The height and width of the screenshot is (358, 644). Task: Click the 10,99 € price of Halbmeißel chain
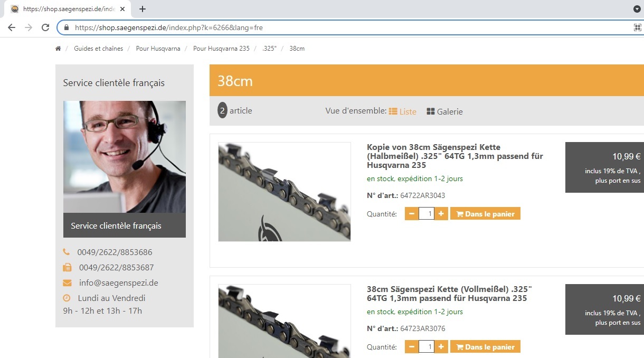coord(626,156)
